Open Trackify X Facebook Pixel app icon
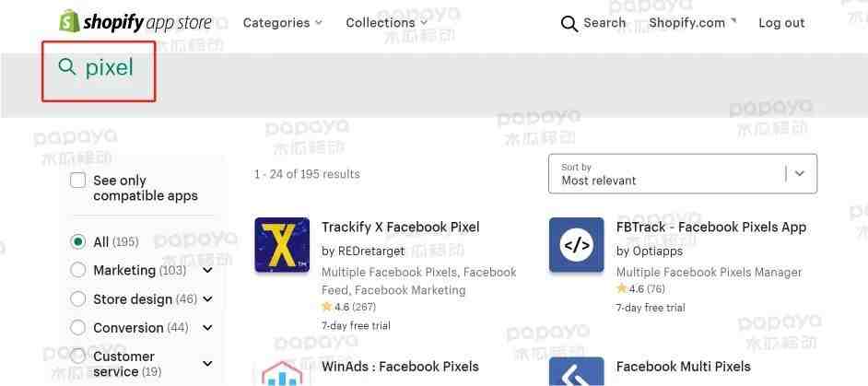The width and height of the screenshot is (868, 386). pyautogui.click(x=282, y=245)
